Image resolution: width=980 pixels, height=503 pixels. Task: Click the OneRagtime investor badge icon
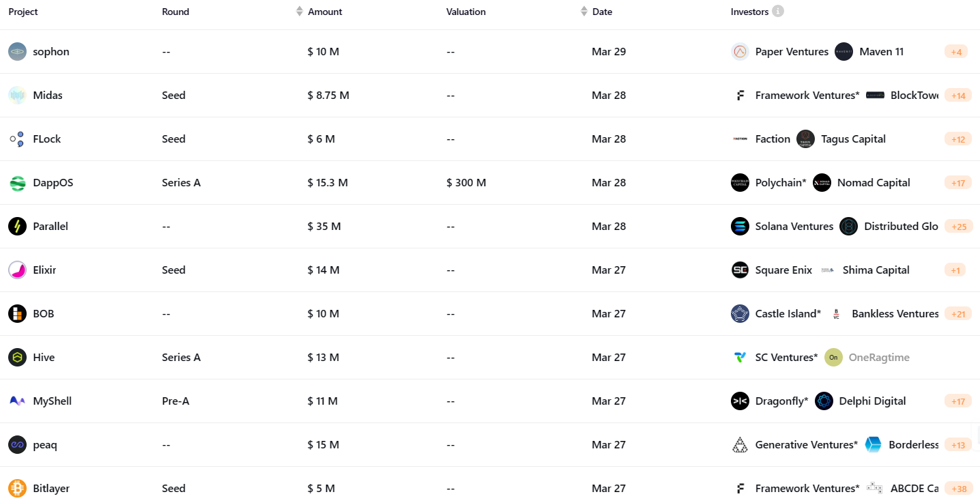pos(833,358)
